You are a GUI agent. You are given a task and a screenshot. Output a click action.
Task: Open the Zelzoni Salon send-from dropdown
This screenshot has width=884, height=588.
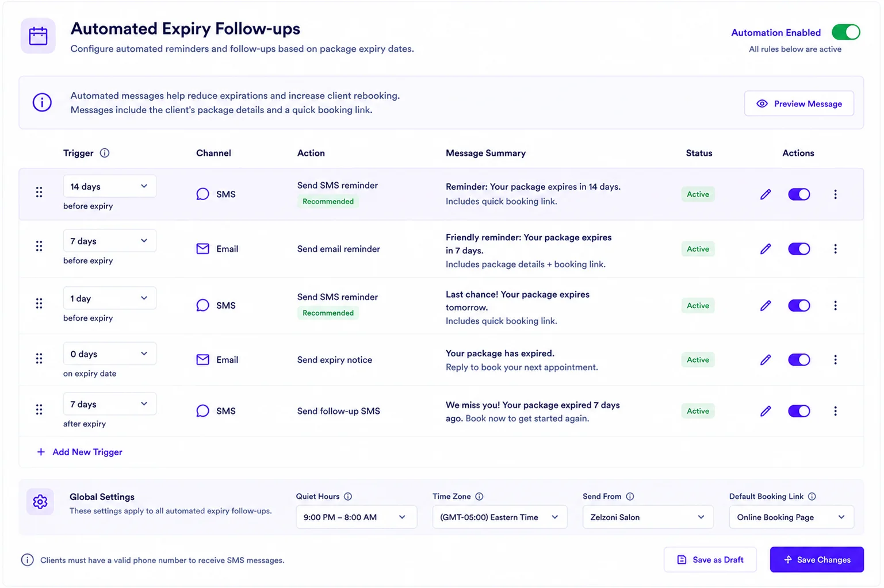pos(648,517)
